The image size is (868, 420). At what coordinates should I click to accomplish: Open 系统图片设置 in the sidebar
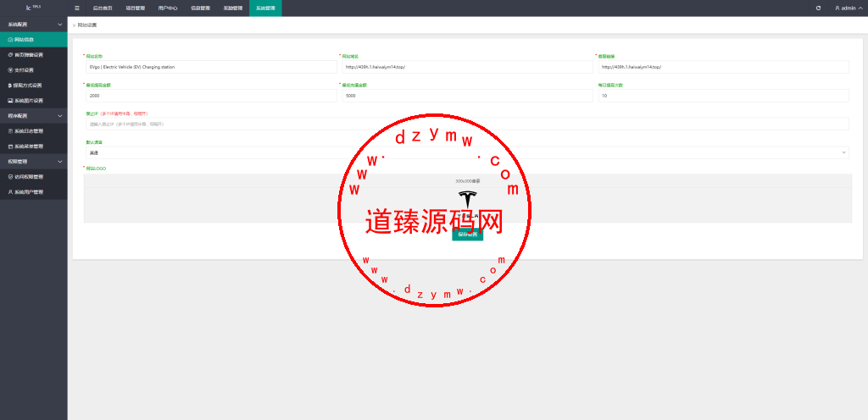pyautogui.click(x=34, y=101)
